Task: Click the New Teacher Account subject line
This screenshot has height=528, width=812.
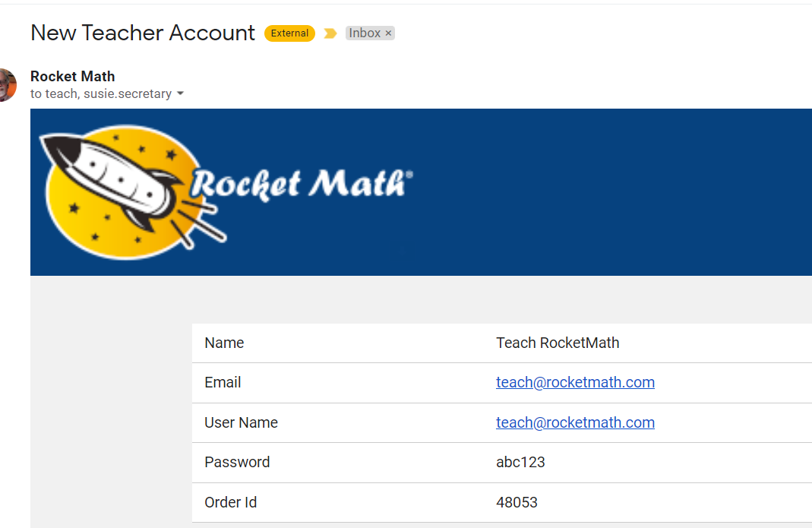Action: [x=143, y=33]
